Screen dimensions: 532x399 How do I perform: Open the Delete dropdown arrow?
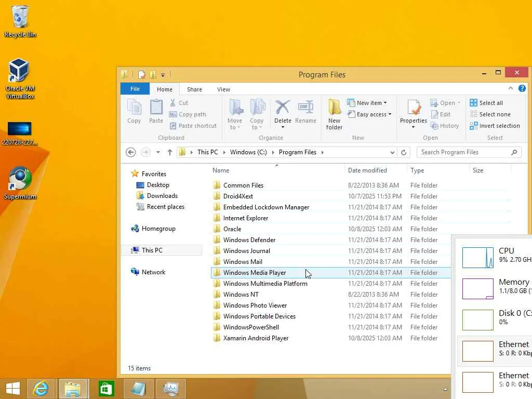click(283, 127)
